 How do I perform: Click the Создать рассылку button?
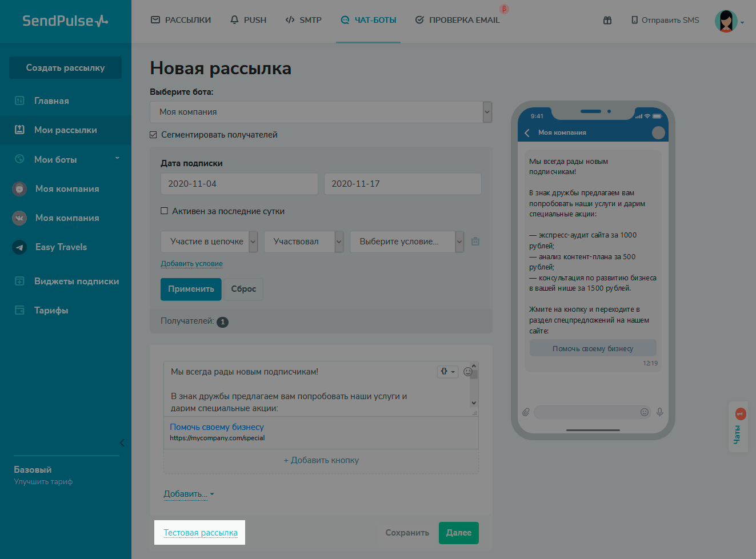pos(65,67)
